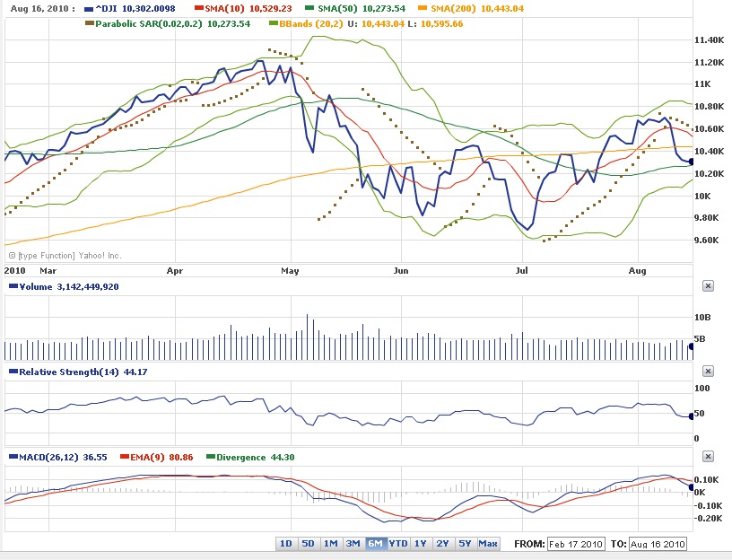Select the 3M time range
Viewport: 732px width, 560px height.
(353, 543)
